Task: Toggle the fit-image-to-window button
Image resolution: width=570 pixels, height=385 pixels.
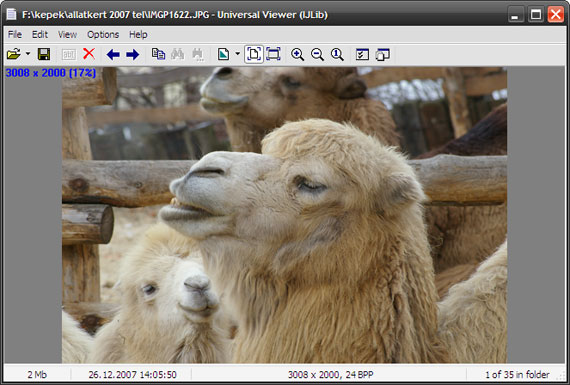Action: (254, 54)
